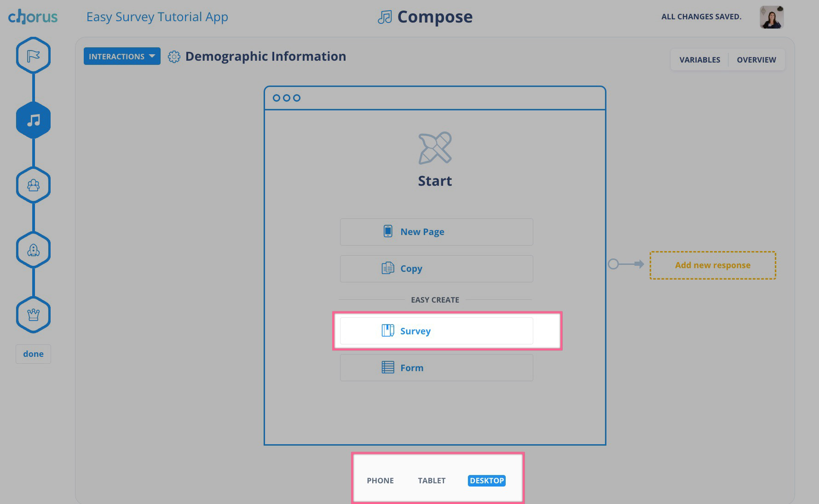Image resolution: width=819 pixels, height=504 pixels.
Task: Create an Easy Create Survey
Action: 436,331
